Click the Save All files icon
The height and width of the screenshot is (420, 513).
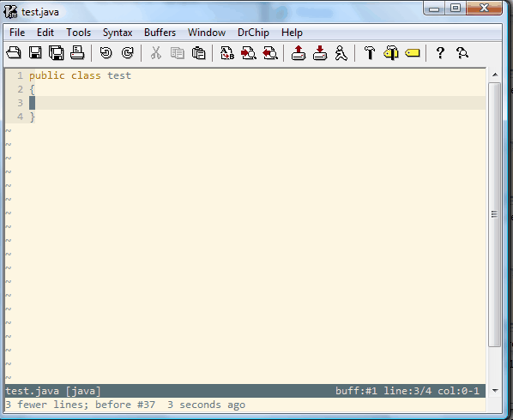[57, 52]
